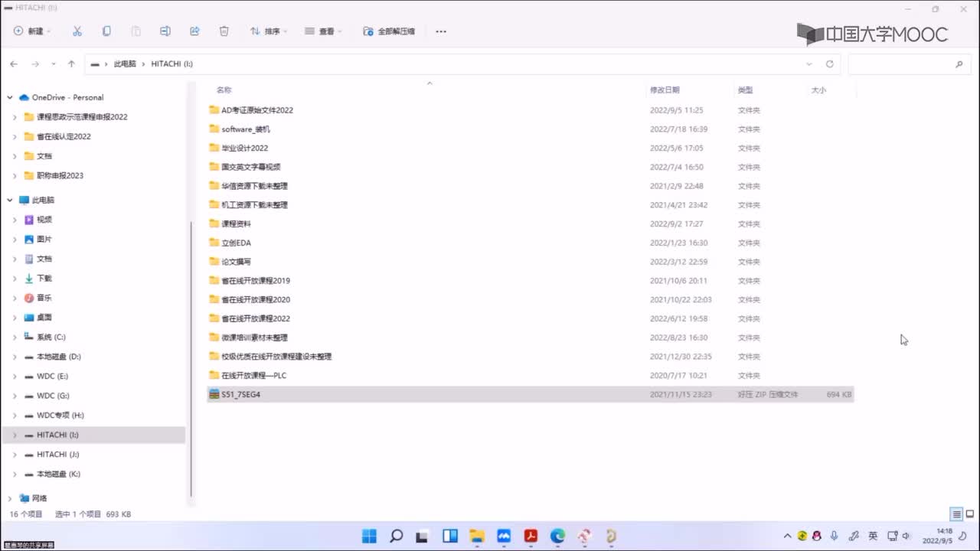Select folder 省在线开放课程2020
The image size is (980, 551).
coord(256,299)
